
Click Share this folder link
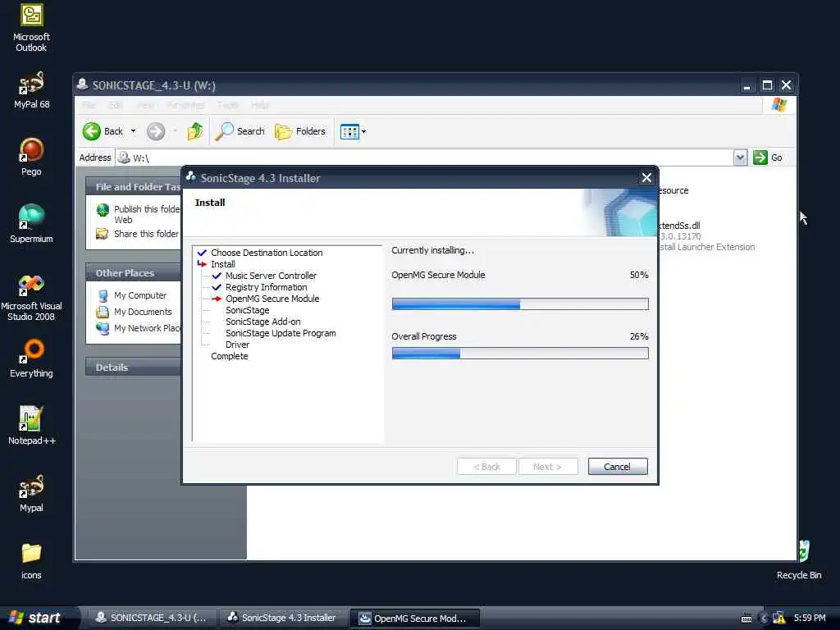pyautogui.click(x=137, y=234)
